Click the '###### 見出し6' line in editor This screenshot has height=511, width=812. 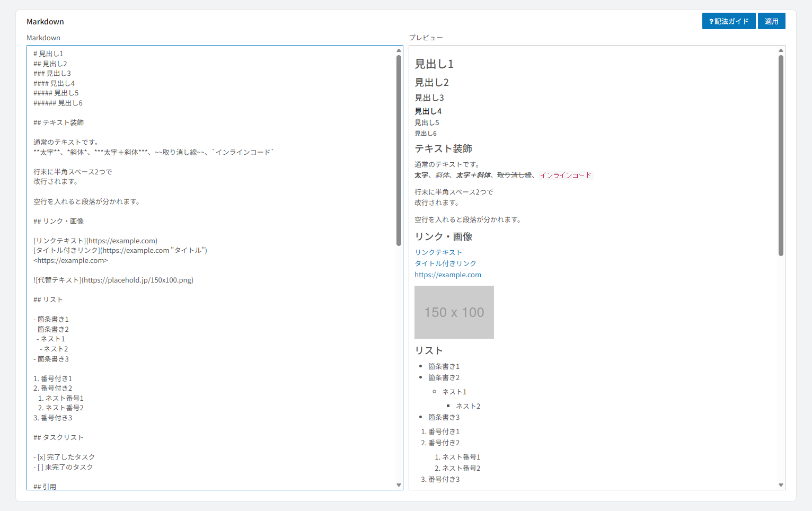coord(58,103)
